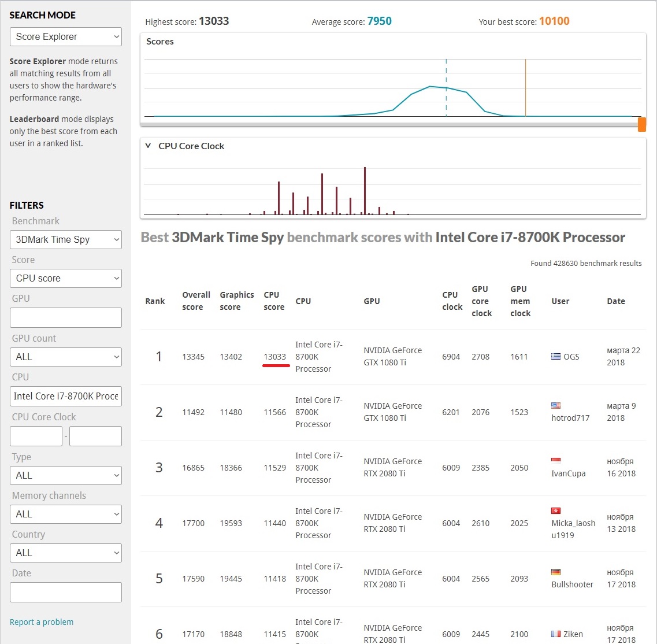This screenshot has height=644, width=657.
Task: Click the German flag icon above Bullshooter
Action: (556, 572)
